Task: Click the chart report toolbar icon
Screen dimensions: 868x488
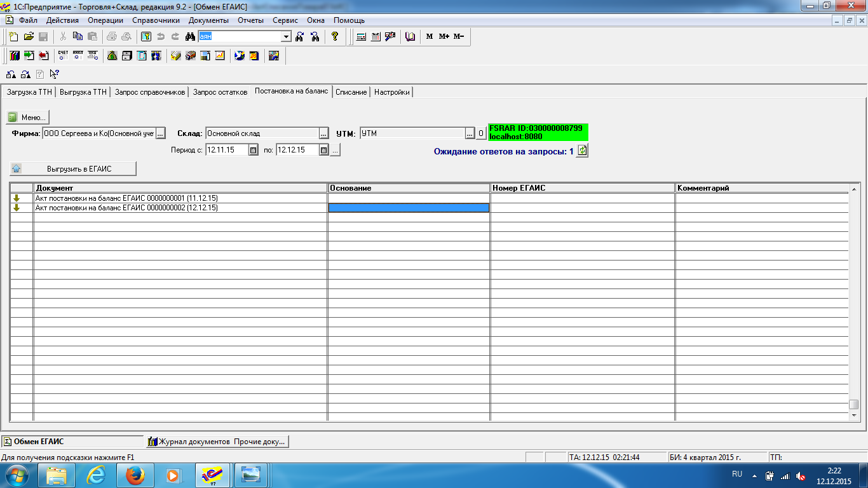Action: [219, 56]
